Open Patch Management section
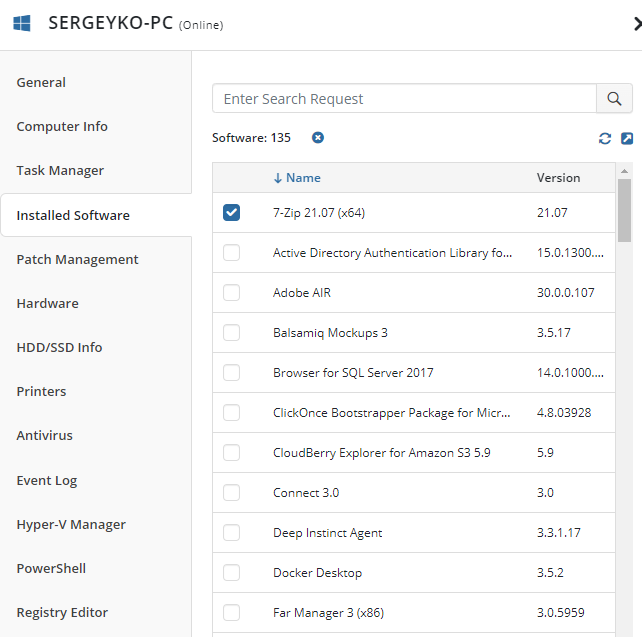The image size is (642, 637). [77, 260]
